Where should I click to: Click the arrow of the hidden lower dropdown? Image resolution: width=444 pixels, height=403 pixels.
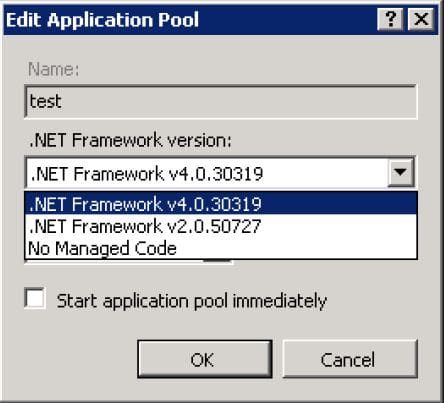[217, 261]
